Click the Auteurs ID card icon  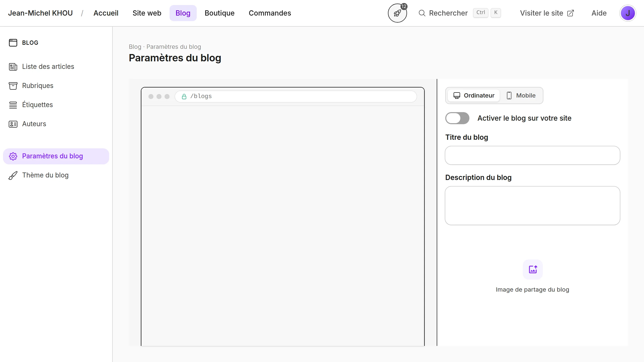tap(13, 124)
